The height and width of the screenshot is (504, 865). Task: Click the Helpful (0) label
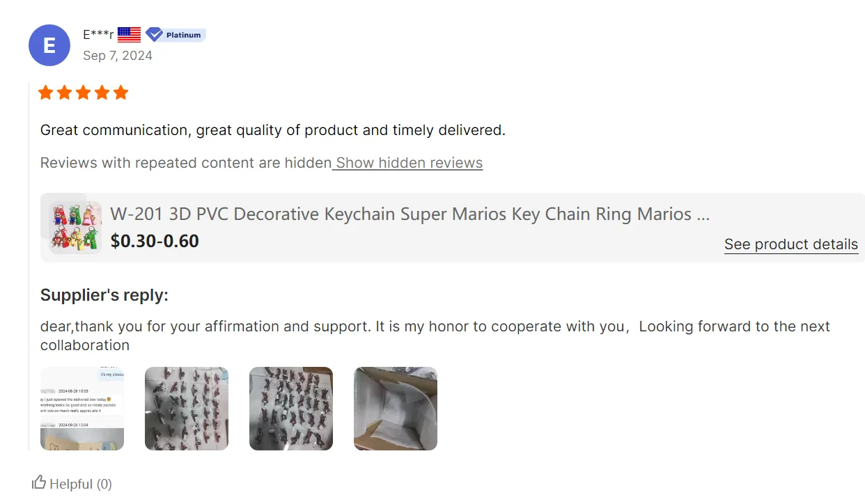(81, 484)
